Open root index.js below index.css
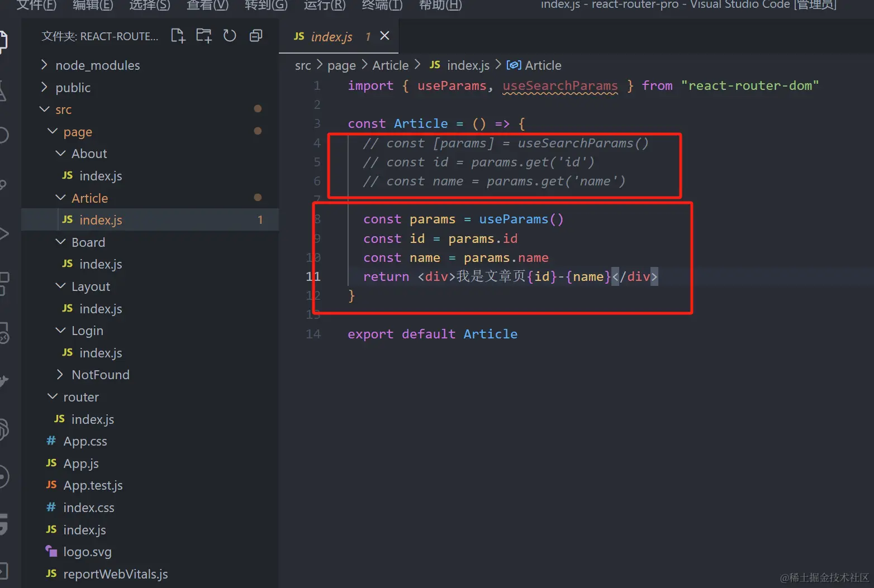874x588 pixels. [x=150, y=530]
